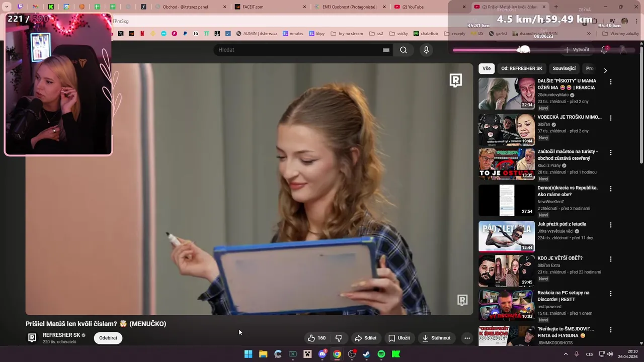The height and width of the screenshot is (362, 644).
Task: Switch to '(2) YouTube' tab
Action: click(430, 7)
